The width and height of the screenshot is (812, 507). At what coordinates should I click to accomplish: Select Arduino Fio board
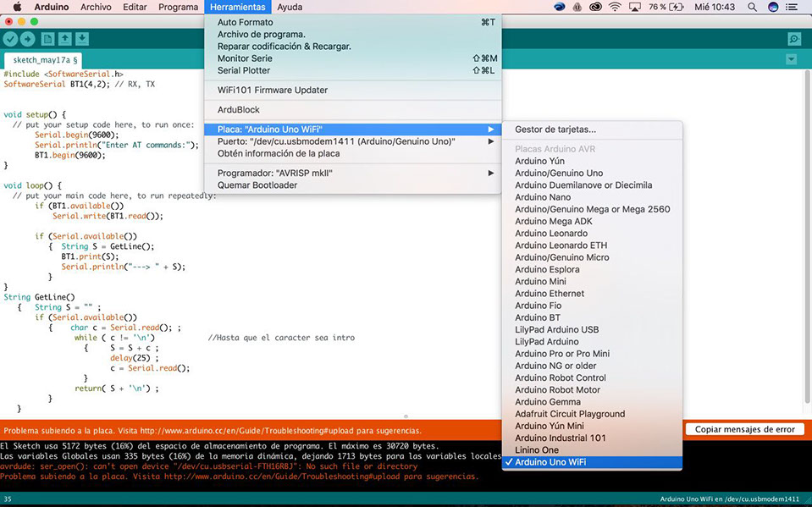point(592,306)
